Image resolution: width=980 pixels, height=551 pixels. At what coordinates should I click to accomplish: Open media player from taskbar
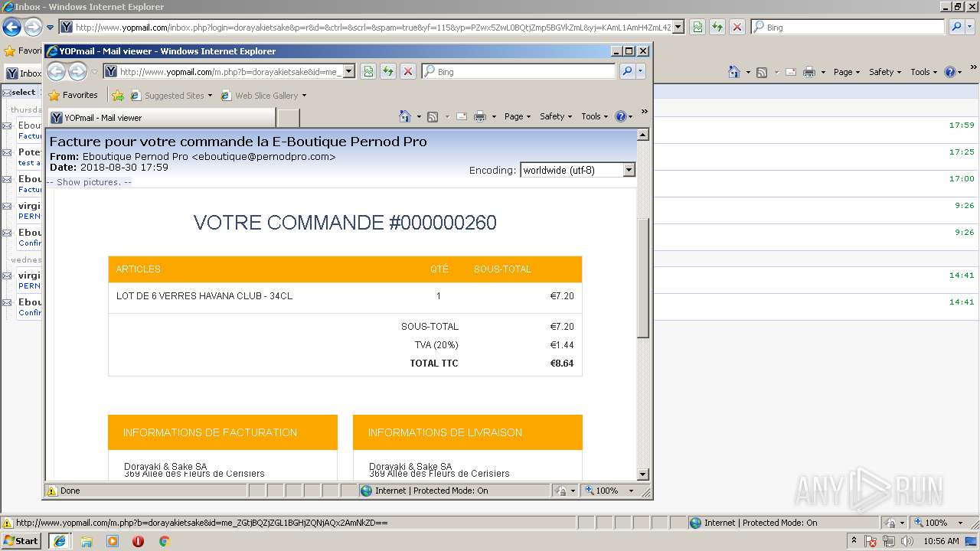pos(113,541)
